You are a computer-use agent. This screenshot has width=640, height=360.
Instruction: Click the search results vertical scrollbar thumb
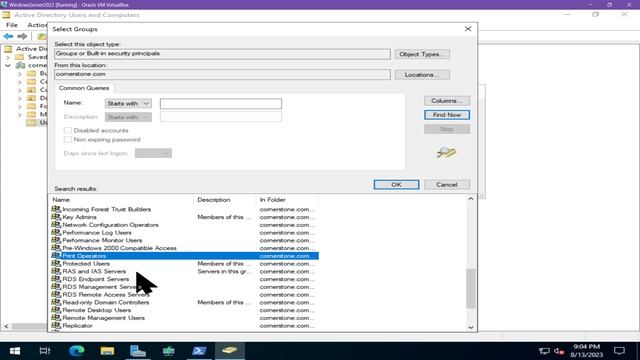471,289
